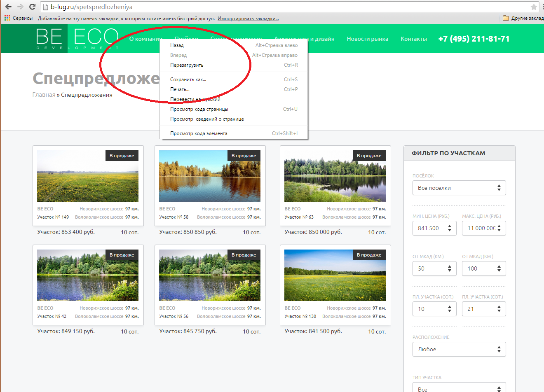Click the Импортировать закладки link

[248, 18]
